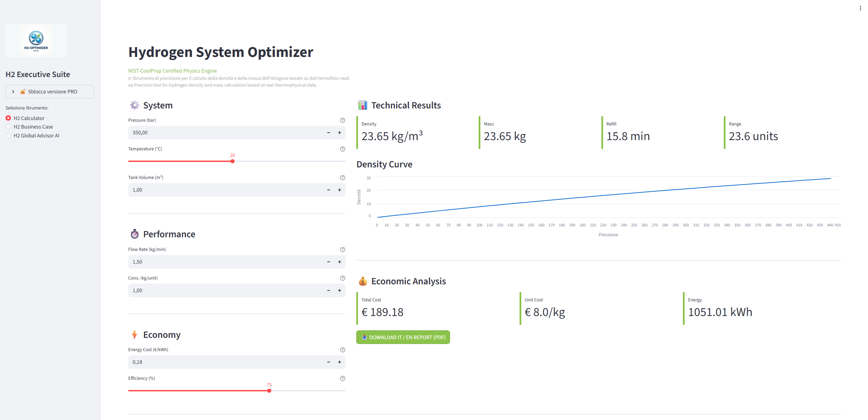Increase Pressure with the plus stepper
The height and width of the screenshot is (420, 868).
pyautogui.click(x=340, y=133)
